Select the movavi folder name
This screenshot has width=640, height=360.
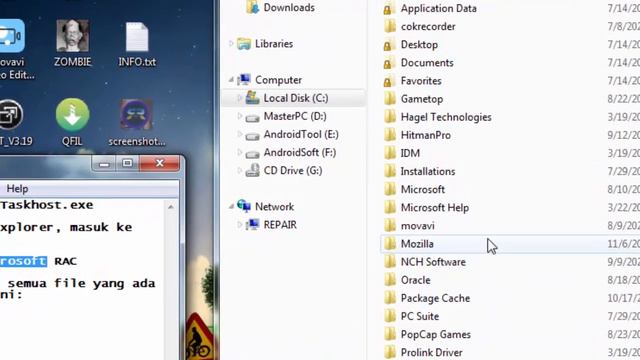(x=417, y=226)
